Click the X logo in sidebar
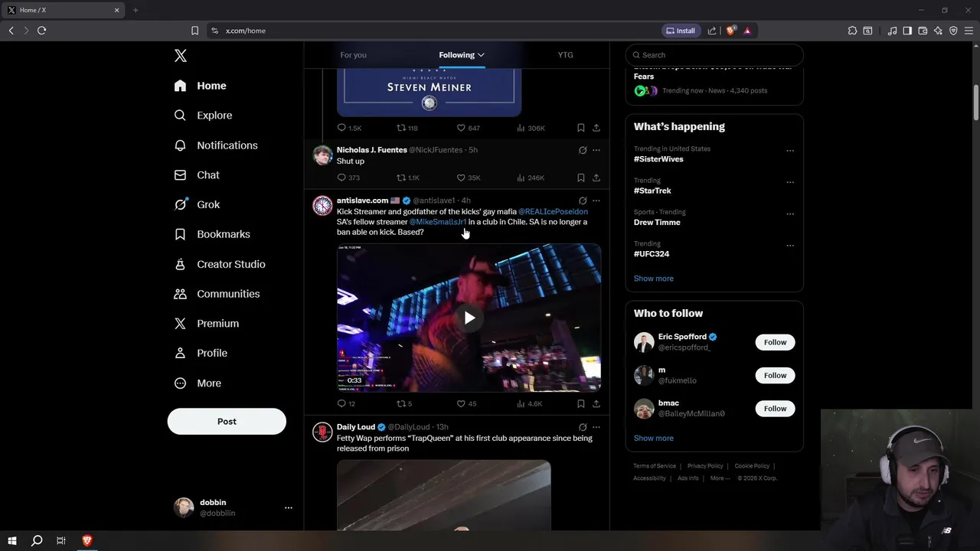The image size is (980, 551). coord(180,55)
